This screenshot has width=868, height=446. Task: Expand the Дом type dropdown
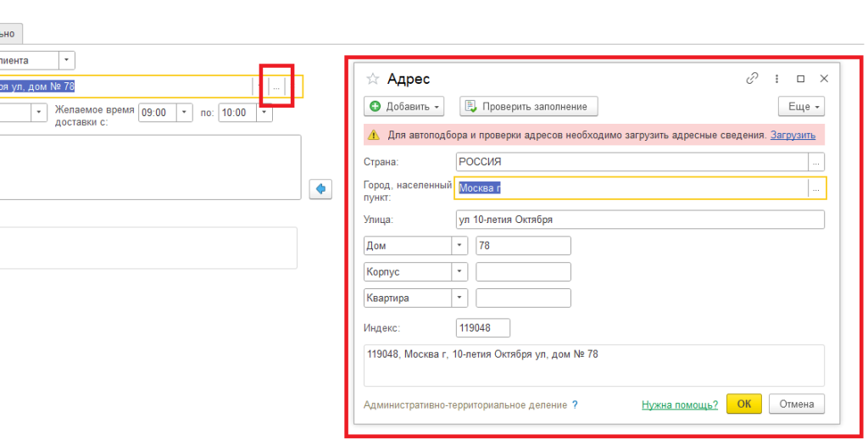459,246
